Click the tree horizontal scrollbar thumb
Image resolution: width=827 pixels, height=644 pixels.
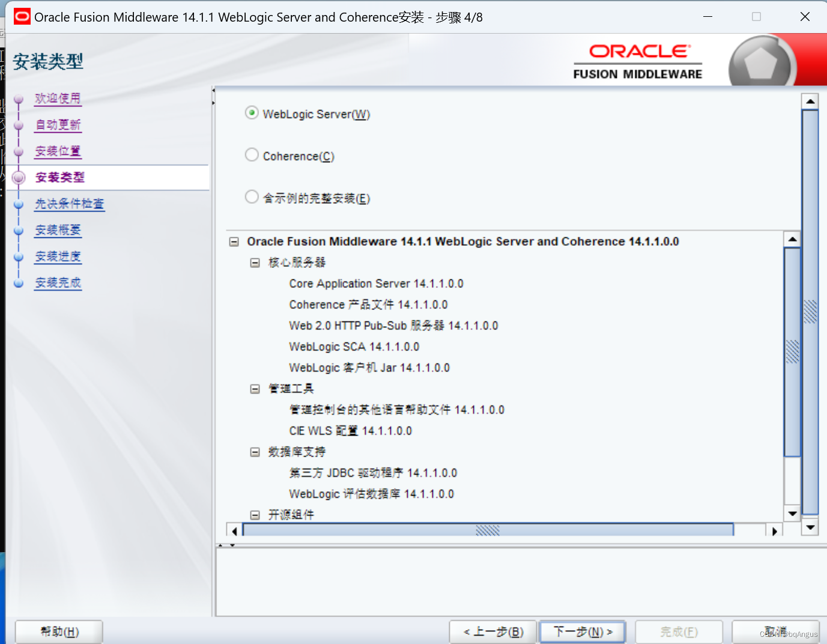[488, 530]
